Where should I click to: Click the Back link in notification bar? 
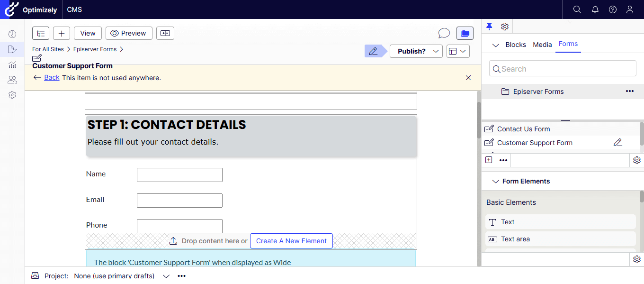52,78
